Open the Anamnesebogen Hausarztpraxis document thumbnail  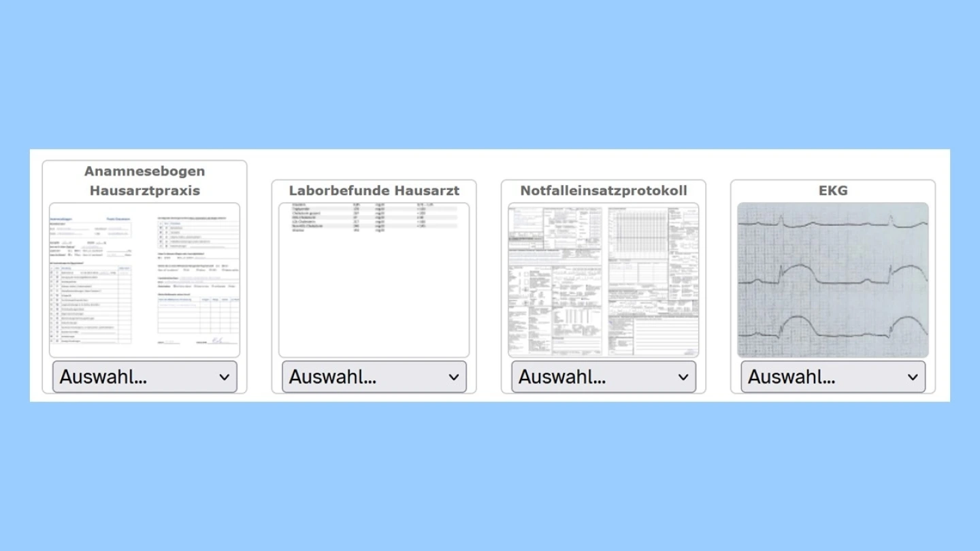pos(144,280)
